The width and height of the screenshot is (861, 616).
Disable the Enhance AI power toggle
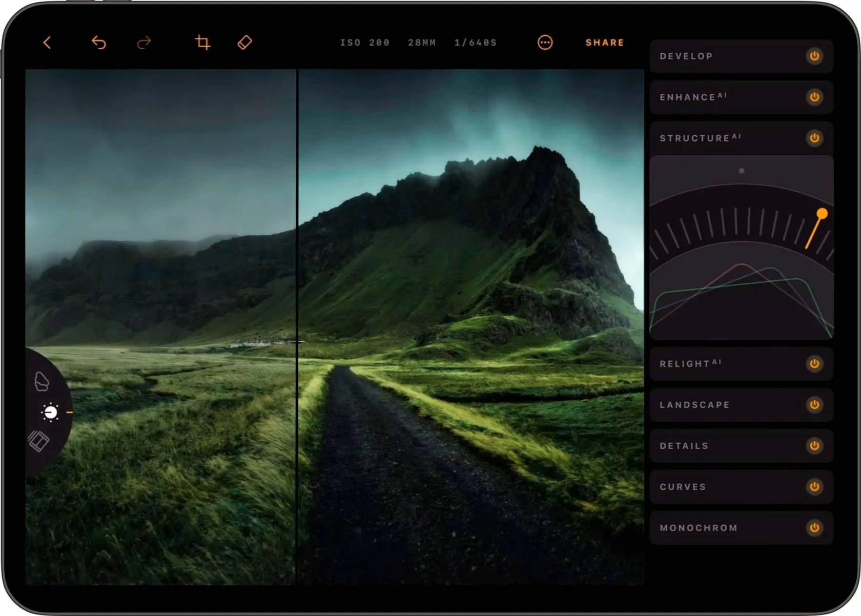coord(814,97)
